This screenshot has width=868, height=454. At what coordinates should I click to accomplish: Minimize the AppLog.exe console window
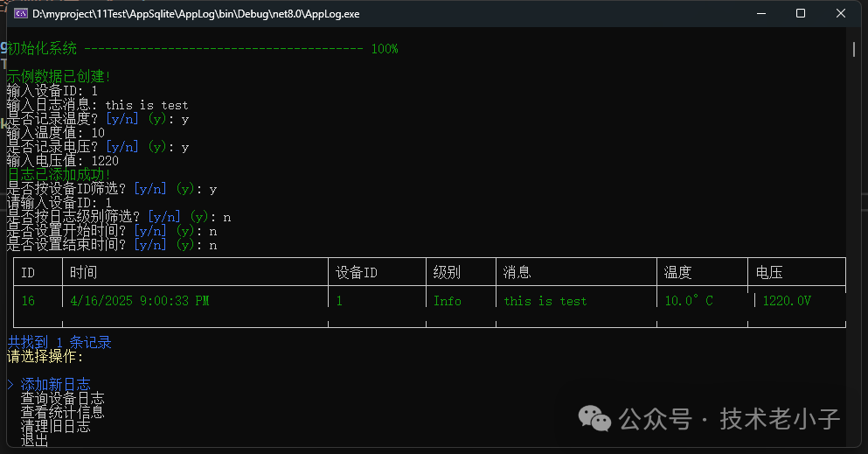(760, 14)
